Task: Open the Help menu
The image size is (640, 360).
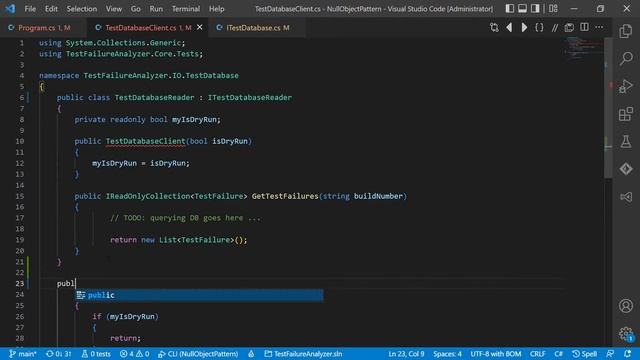Action: [217, 9]
